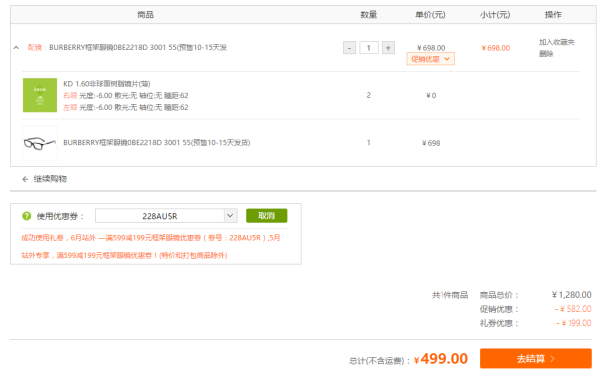Click the dropdown arrow of the coupon selector
Image resolution: width=600 pixels, height=379 pixels.
[x=230, y=216]
